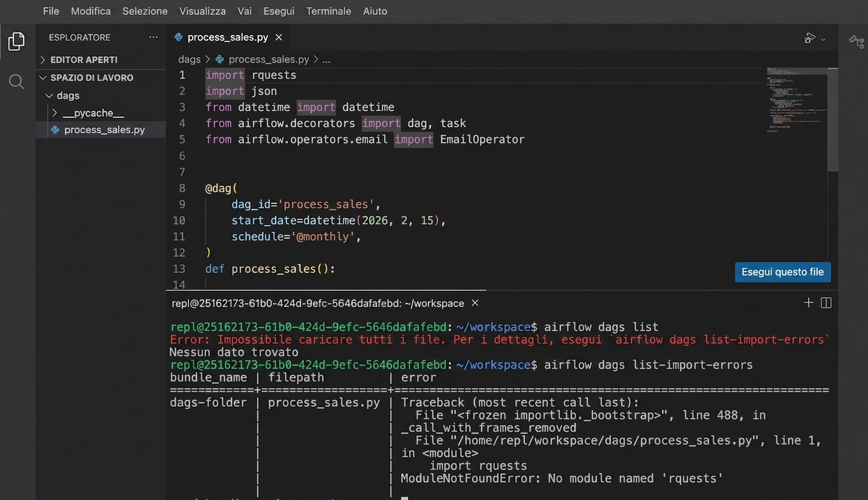This screenshot has height=500, width=868.
Task: Click 'Nessun dato trovato' in the terminal
Action: pos(234,352)
